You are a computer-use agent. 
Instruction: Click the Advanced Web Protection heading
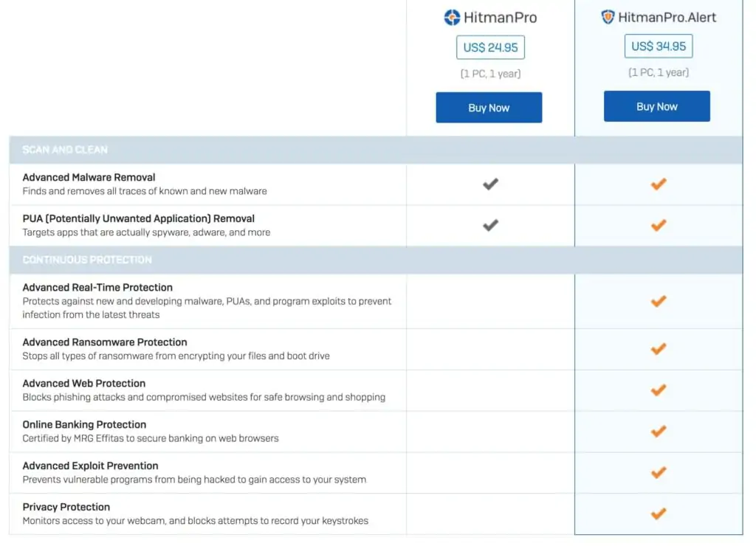84,383
